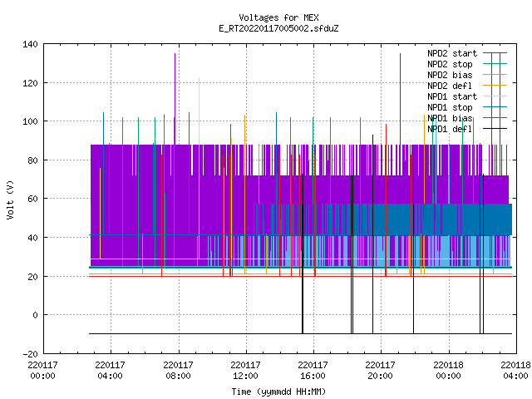Click the 'NPD1 start' legend label
The width and height of the screenshot is (532, 399).
(x=452, y=96)
